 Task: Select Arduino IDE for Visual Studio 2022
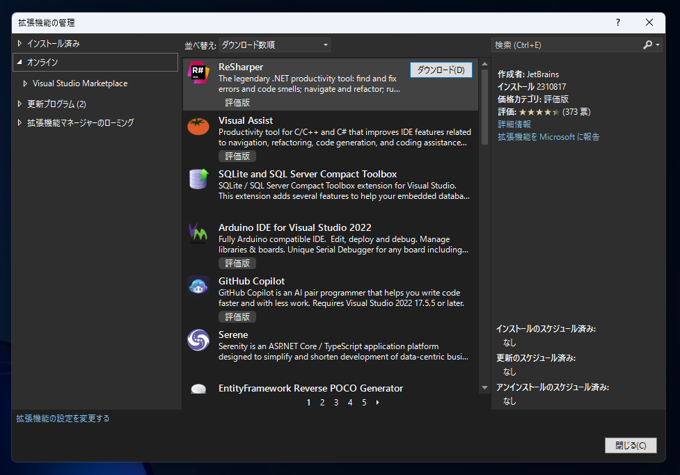click(295, 228)
